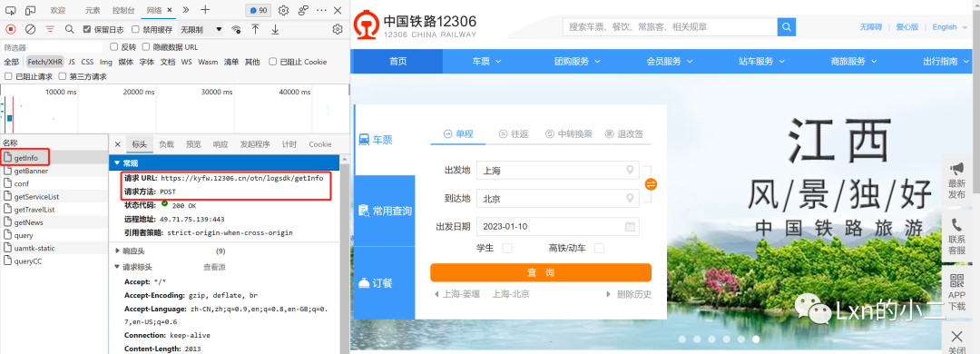
Task: Click the 最新发布 megaphone sidebar icon
Action: [956, 169]
